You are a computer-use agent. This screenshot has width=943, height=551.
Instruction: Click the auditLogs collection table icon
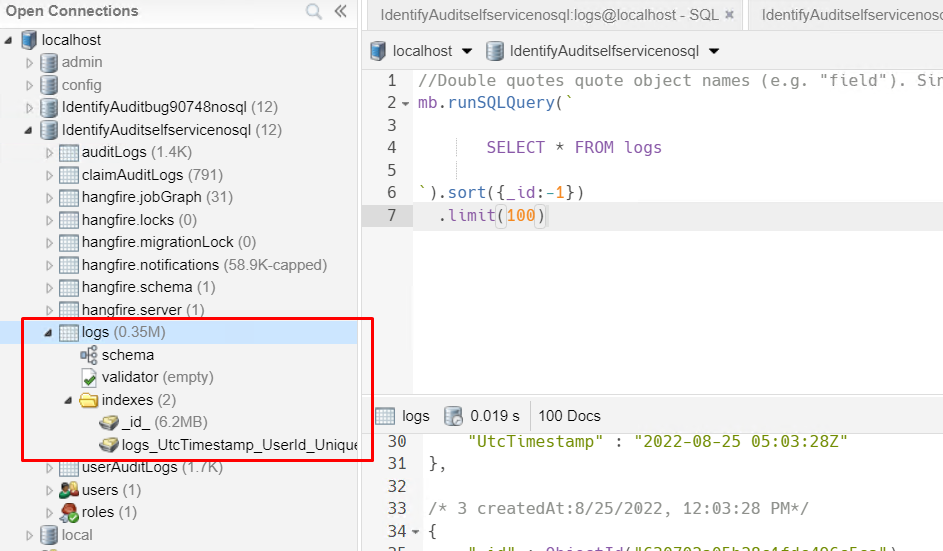[69, 153]
